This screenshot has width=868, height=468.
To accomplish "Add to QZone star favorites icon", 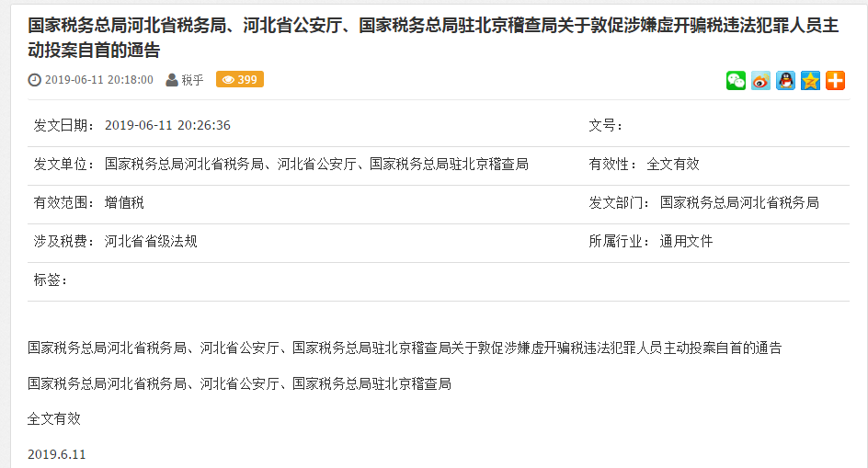I will [x=810, y=81].
